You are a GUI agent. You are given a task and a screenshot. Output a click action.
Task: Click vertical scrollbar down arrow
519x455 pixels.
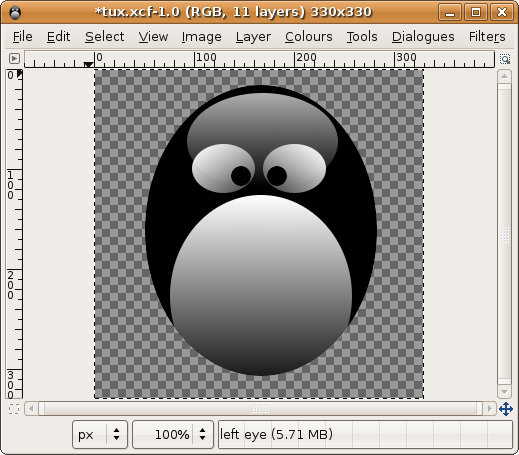click(x=504, y=392)
